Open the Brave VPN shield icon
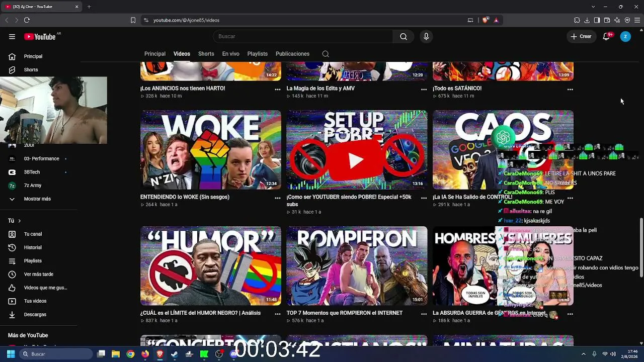 click(x=627, y=20)
